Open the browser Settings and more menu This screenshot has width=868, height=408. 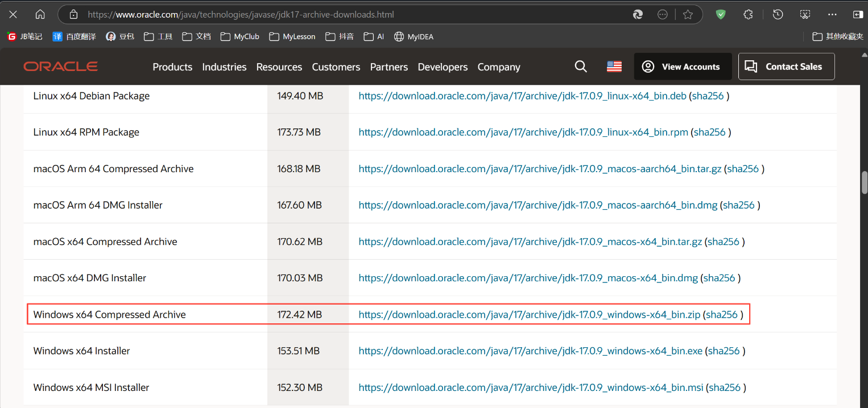[x=832, y=14]
